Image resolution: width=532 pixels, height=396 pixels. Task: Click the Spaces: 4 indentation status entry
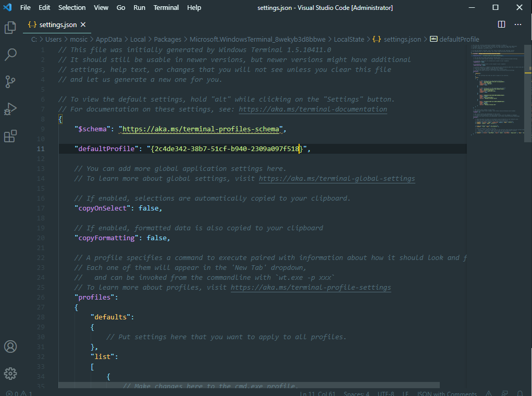click(x=356, y=393)
